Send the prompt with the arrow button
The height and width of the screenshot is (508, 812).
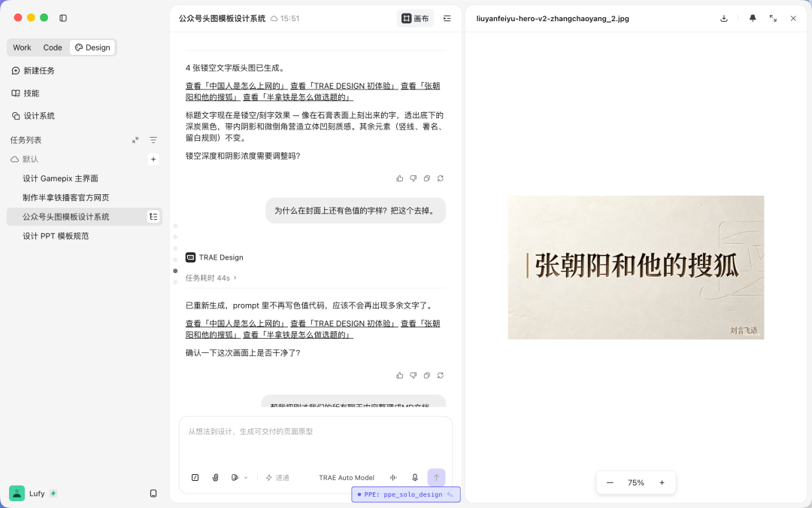pos(436,477)
